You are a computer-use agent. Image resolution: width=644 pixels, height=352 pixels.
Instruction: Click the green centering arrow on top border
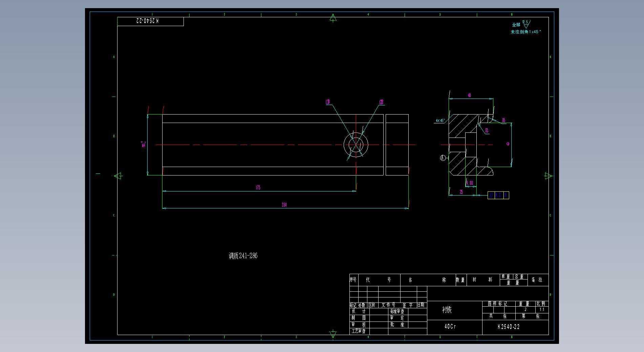click(x=333, y=18)
